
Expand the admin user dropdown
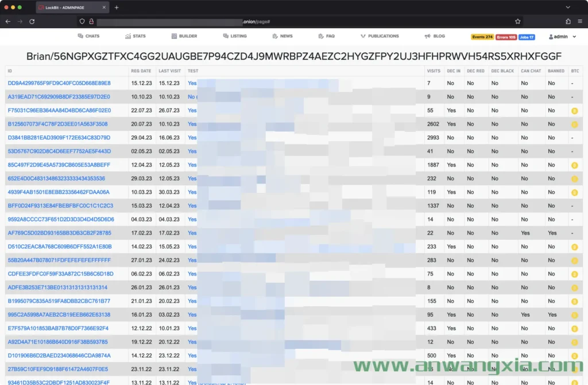562,37
